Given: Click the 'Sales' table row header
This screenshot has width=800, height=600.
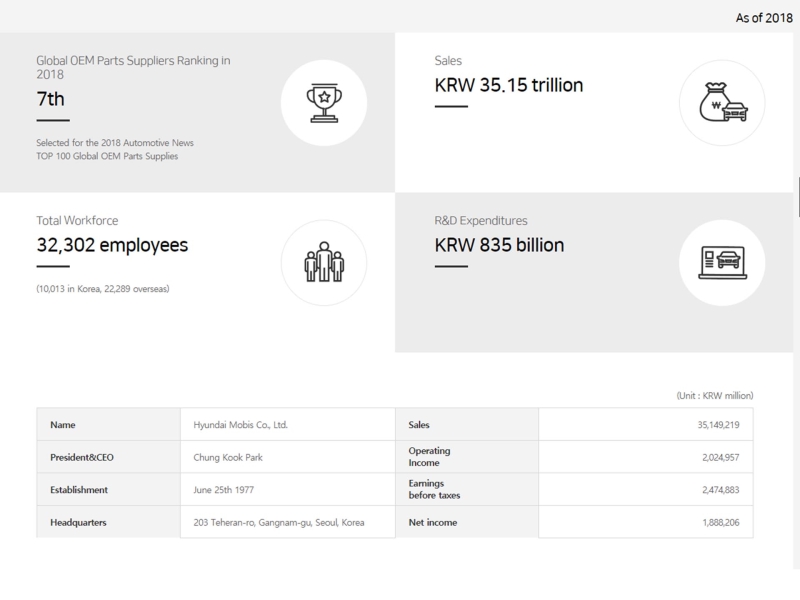Looking at the screenshot, I should tap(467, 424).
